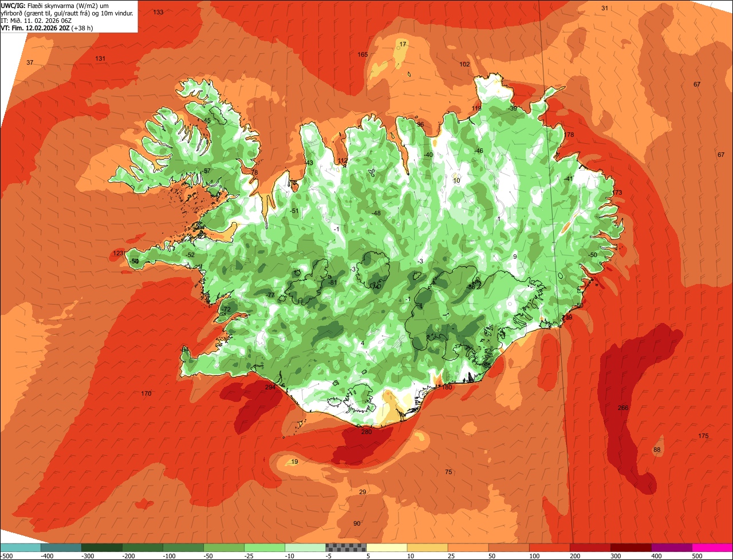Click the flux value '31' near the map edge
733x560 pixels.
pos(605,7)
